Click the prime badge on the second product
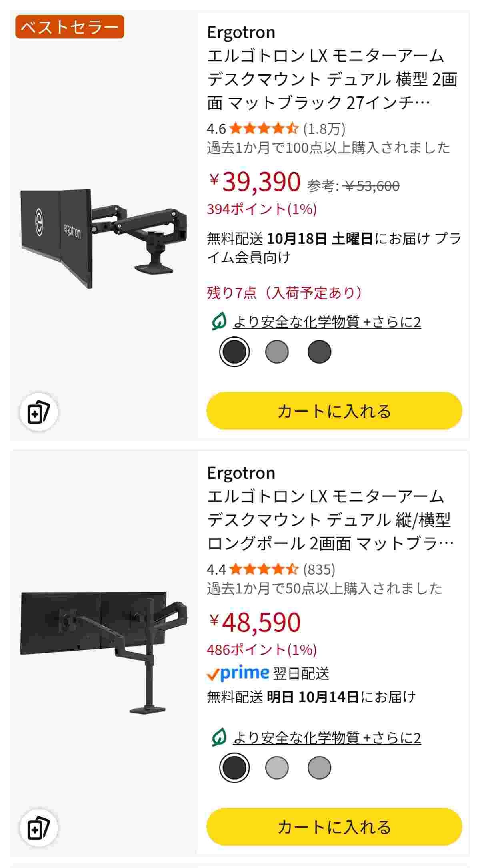 tap(238, 673)
